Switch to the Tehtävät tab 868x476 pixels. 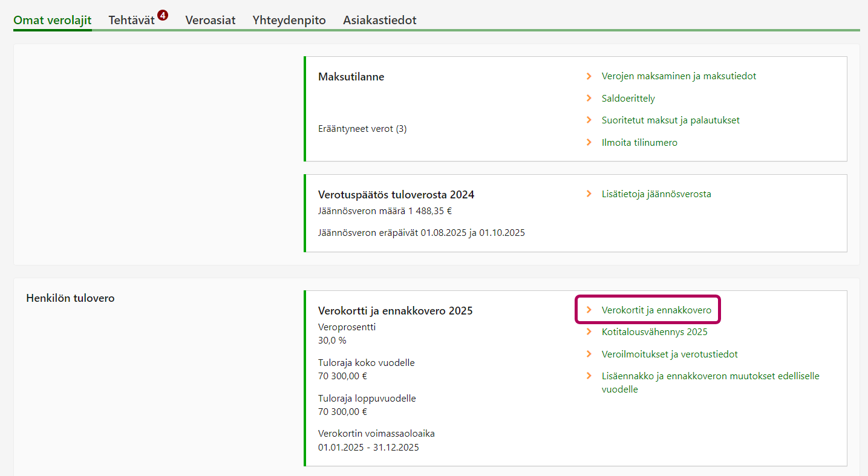point(131,20)
